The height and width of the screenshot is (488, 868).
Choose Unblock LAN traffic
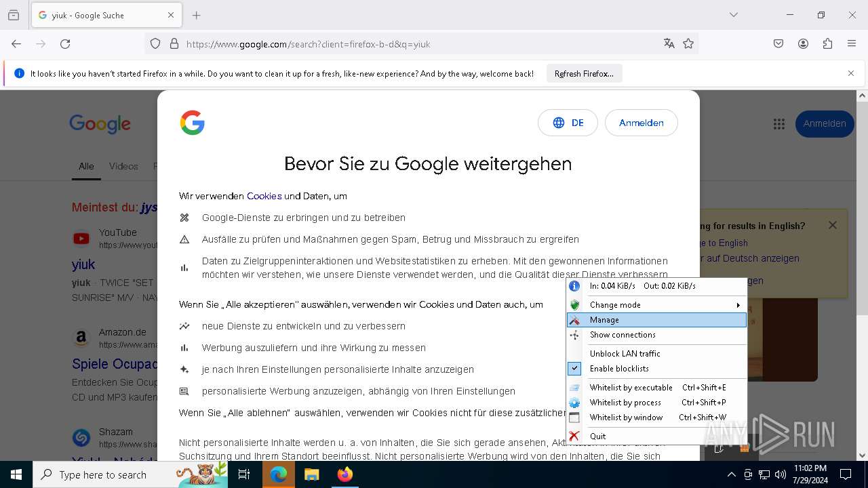[656, 354]
